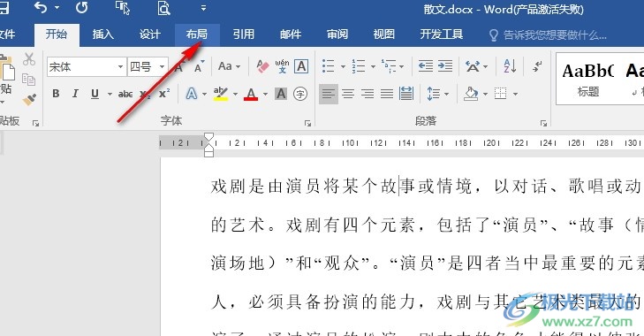
Task: Open the 开发工具 tab
Action: tap(442, 34)
